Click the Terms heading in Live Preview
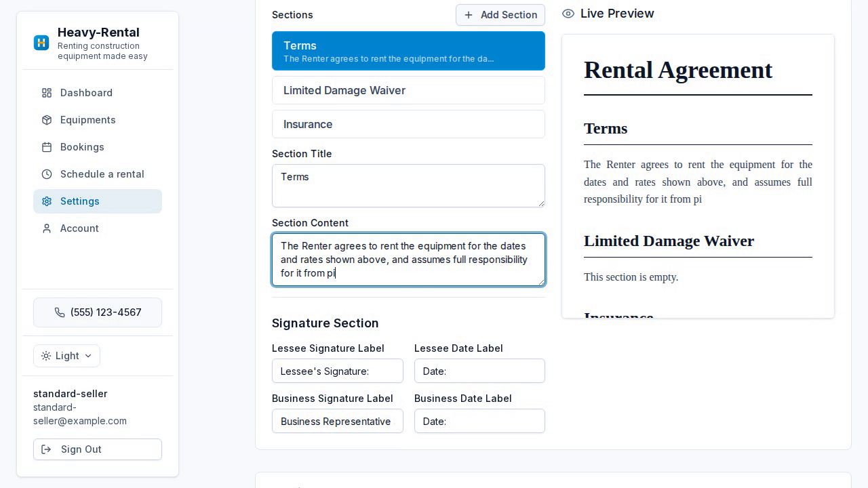This screenshot has height=488, width=868. tap(606, 129)
